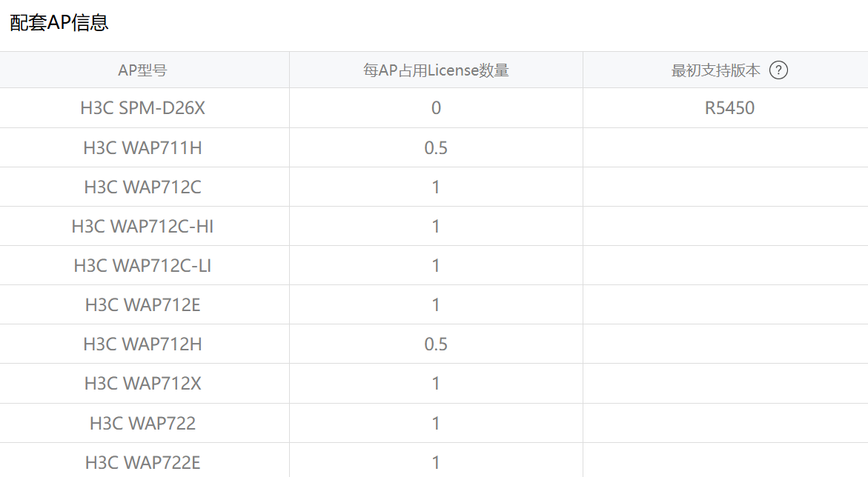868x477 pixels.
Task: Click the H3C WAP712C-LI model cell
Action: pyautogui.click(x=142, y=266)
